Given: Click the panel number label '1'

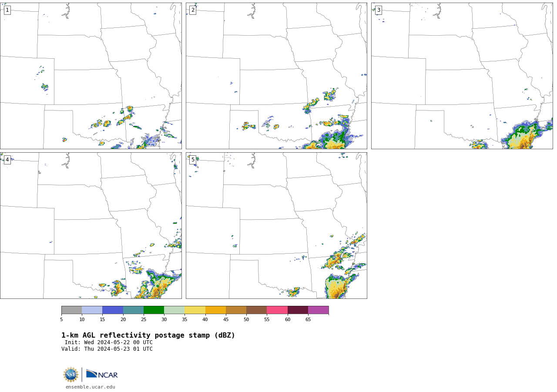Looking at the screenshot, I should pos(7,10).
